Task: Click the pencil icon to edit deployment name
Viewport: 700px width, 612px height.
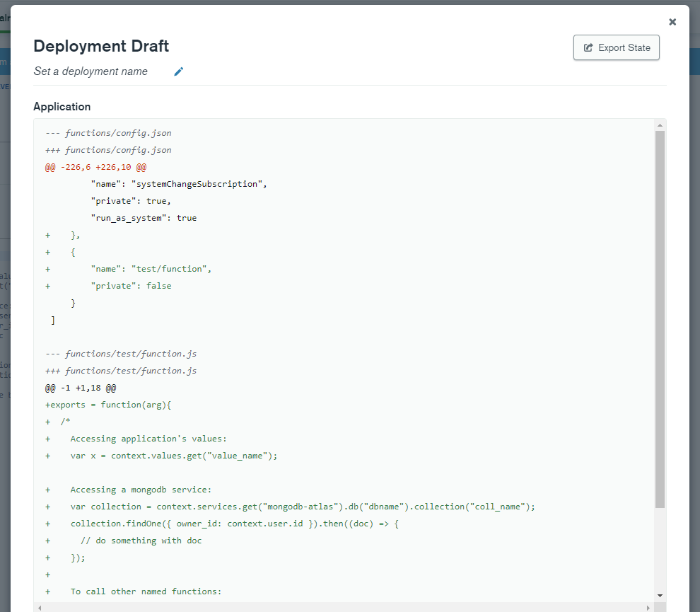Action: [x=179, y=71]
